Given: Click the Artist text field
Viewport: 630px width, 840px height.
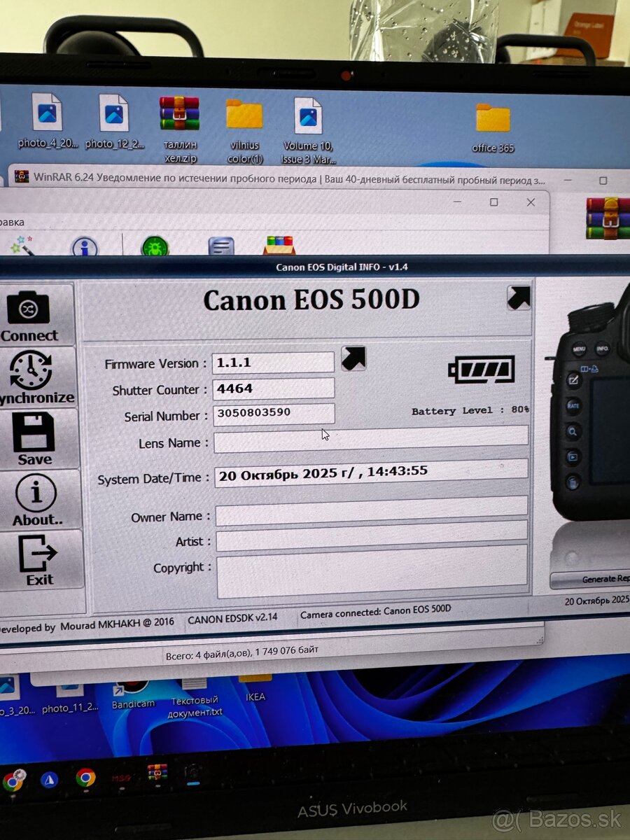Looking at the screenshot, I should 371,541.
